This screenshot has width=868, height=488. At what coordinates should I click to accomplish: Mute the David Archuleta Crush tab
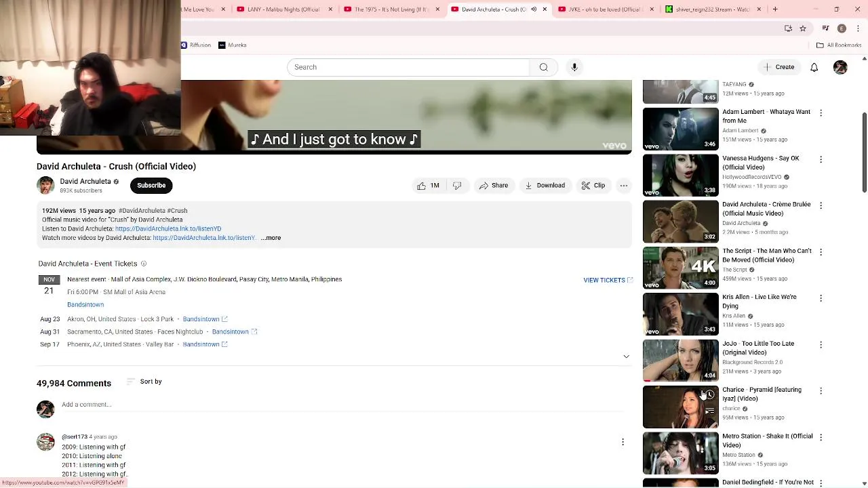[x=534, y=9]
